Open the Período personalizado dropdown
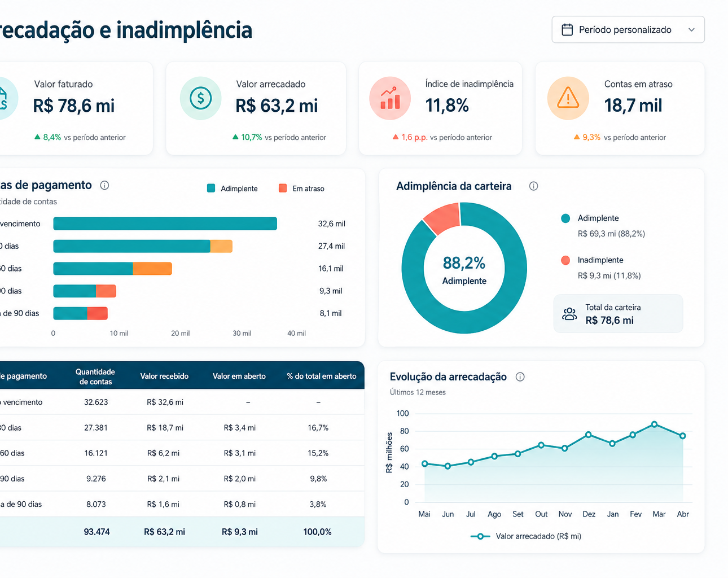The width and height of the screenshot is (728, 578). 628,29
